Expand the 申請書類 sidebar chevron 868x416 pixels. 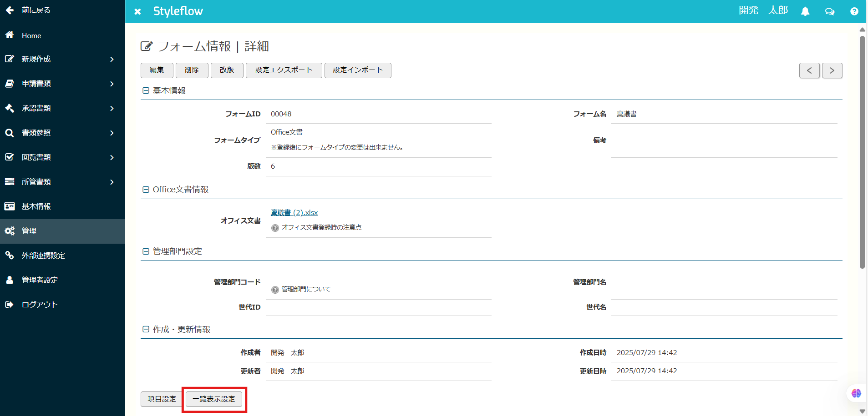pos(112,84)
